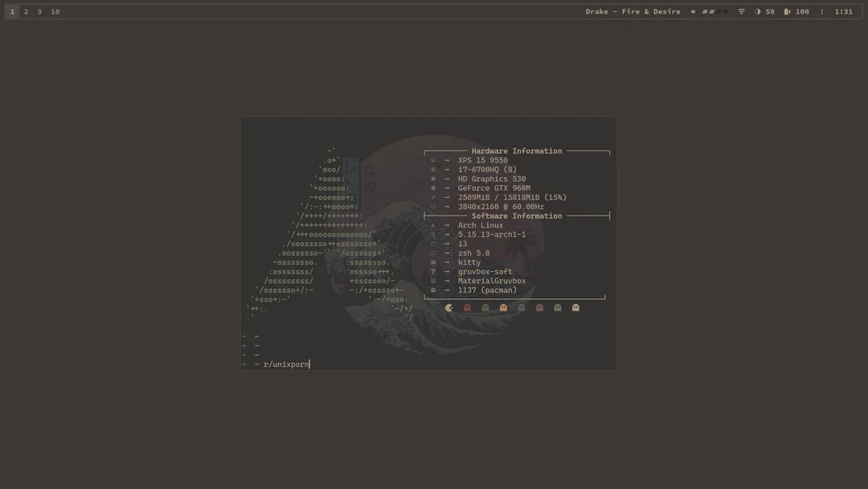Switch to workspace 10
868x489 pixels.
pyautogui.click(x=55, y=10)
